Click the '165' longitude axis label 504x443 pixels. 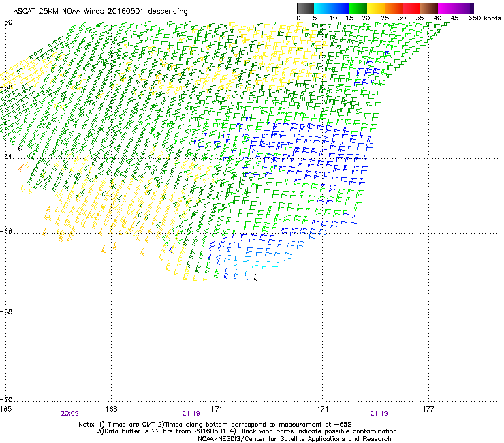coord(5,409)
